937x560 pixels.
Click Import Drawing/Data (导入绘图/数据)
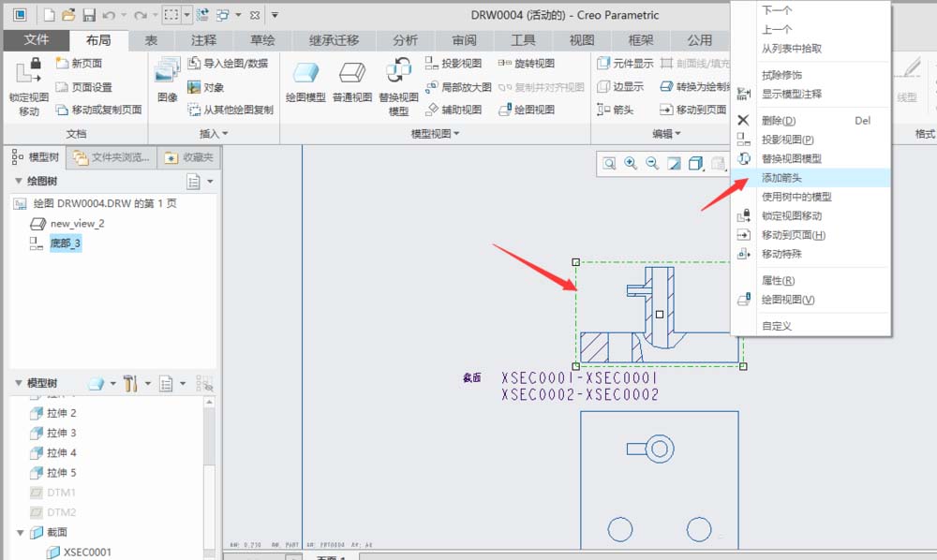pos(228,63)
